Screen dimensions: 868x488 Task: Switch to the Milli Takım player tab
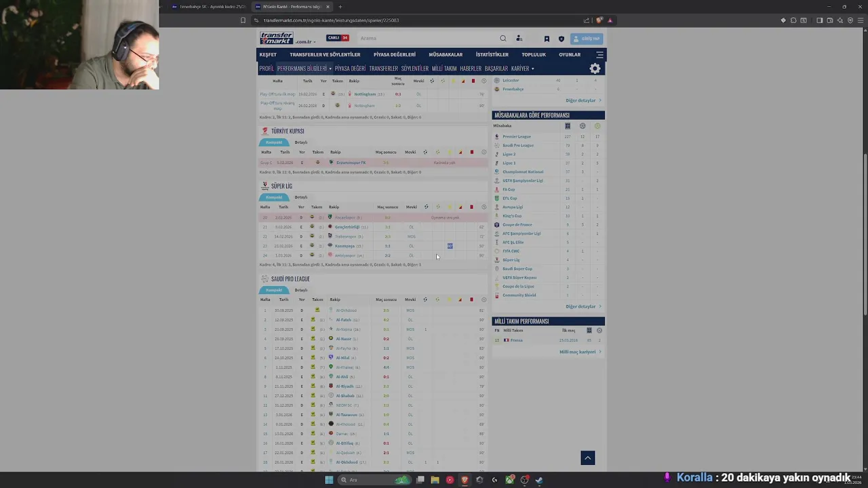tap(444, 68)
